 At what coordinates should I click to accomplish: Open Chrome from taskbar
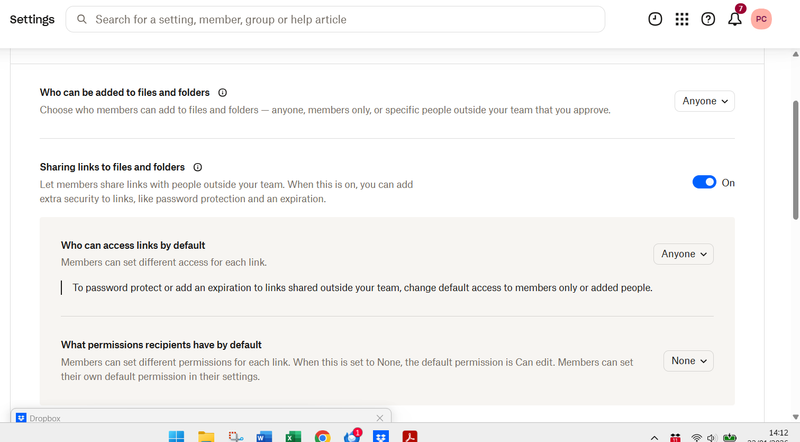point(322,437)
